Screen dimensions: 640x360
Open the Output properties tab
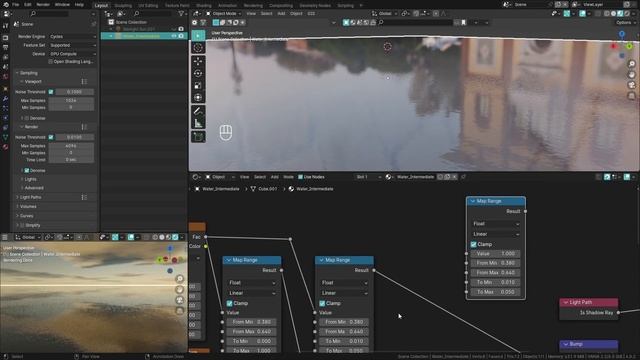click(x=5, y=47)
